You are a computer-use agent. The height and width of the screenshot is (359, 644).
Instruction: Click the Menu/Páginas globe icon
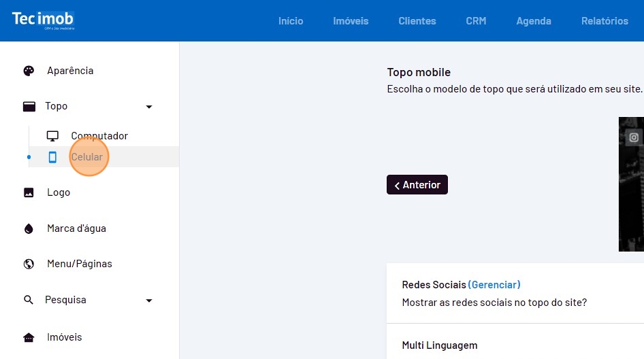tap(29, 264)
